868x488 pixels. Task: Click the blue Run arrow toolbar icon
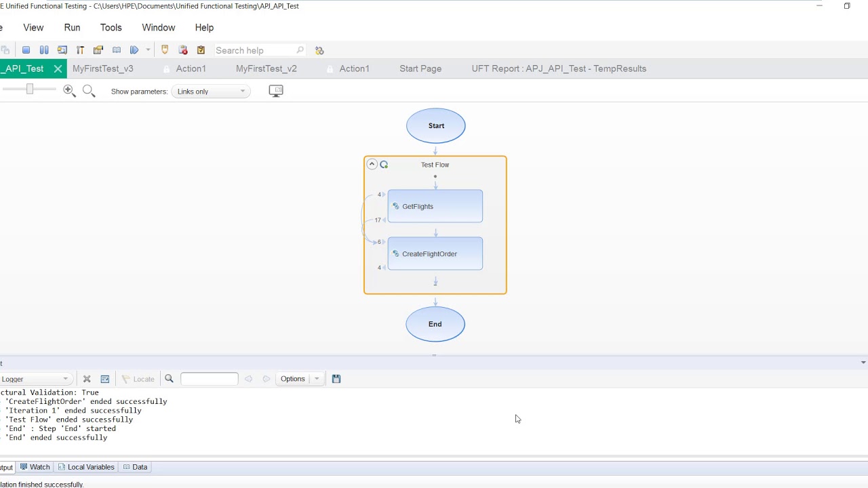pos(134,50)
